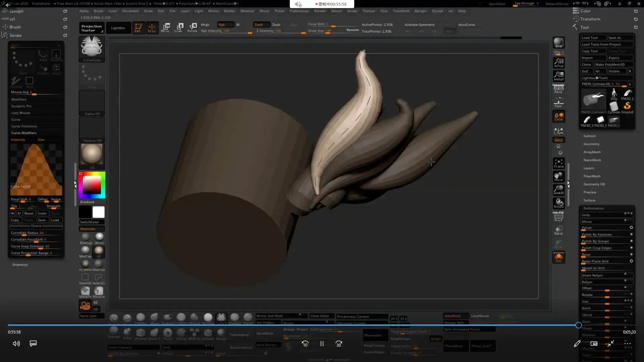
Task: Open Zoom3D on the right shelf
Action: coord(558,190)
